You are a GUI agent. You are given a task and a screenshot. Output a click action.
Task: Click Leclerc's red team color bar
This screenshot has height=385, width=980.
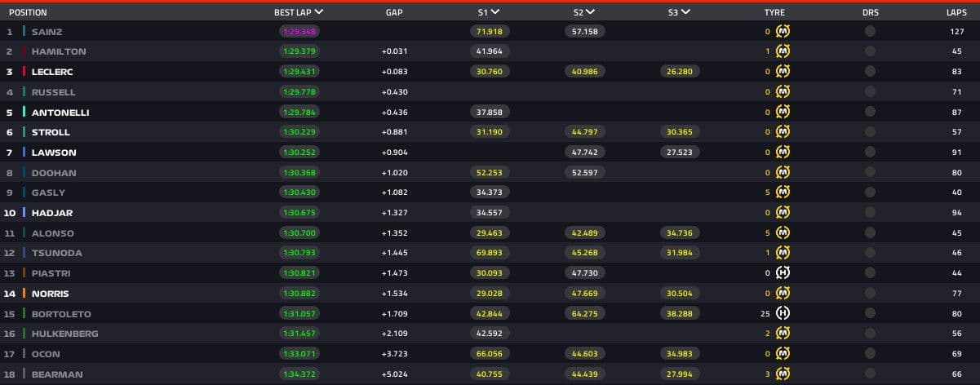pyautogui.click(x=24, y=72)
